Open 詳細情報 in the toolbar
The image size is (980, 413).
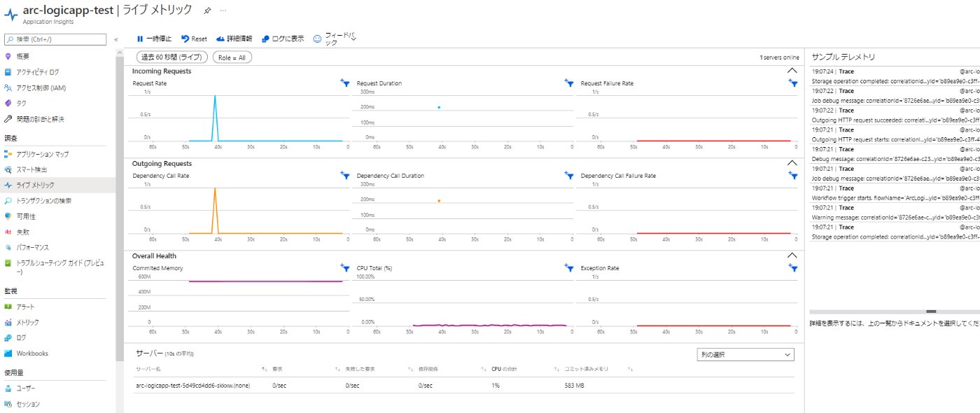(x=234, y=39)
